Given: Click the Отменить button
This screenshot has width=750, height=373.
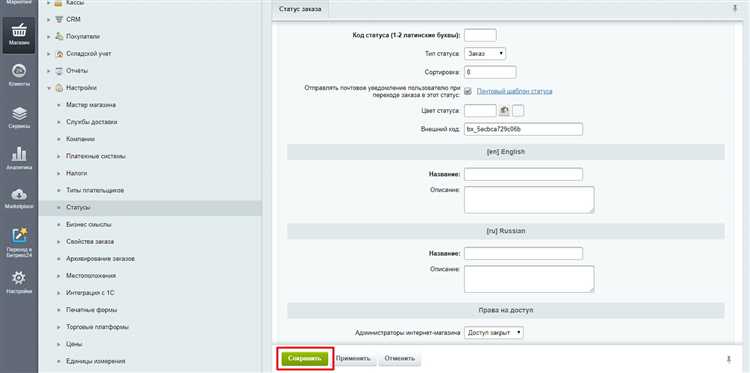Looking at the screenshot, I should 400,359.
